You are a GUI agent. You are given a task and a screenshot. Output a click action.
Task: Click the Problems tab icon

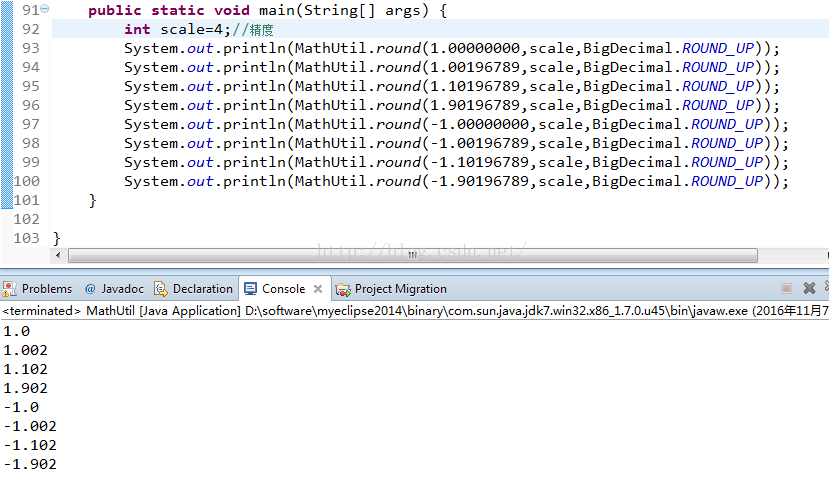(x=9, y=289)
